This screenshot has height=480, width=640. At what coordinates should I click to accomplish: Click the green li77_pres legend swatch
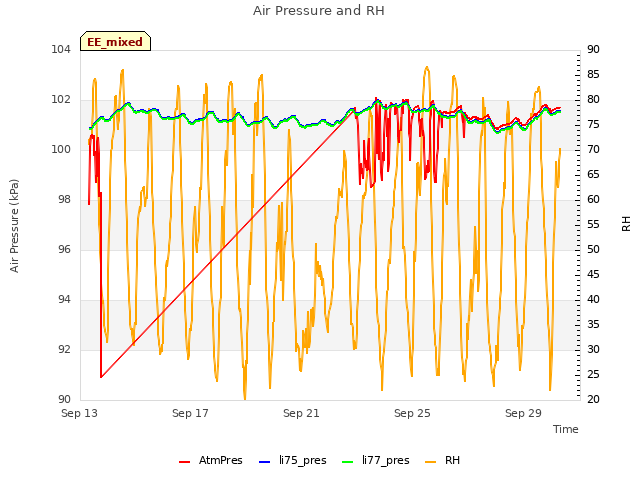pos(347,462)
